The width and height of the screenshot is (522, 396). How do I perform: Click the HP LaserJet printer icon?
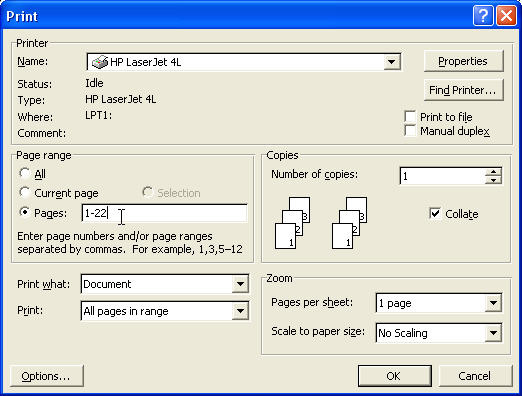[x=100, y=62]
